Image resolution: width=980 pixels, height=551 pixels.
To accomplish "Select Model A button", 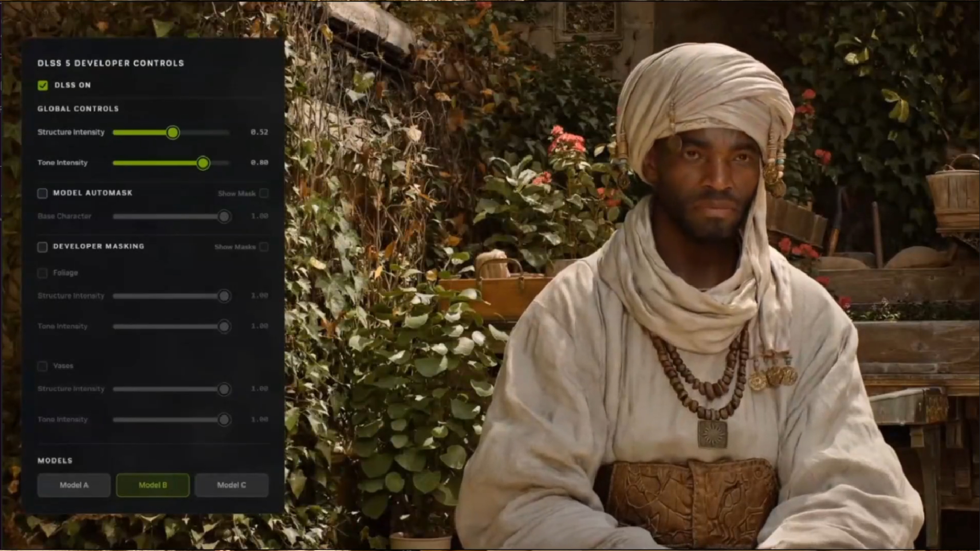I will click(74, 485).
